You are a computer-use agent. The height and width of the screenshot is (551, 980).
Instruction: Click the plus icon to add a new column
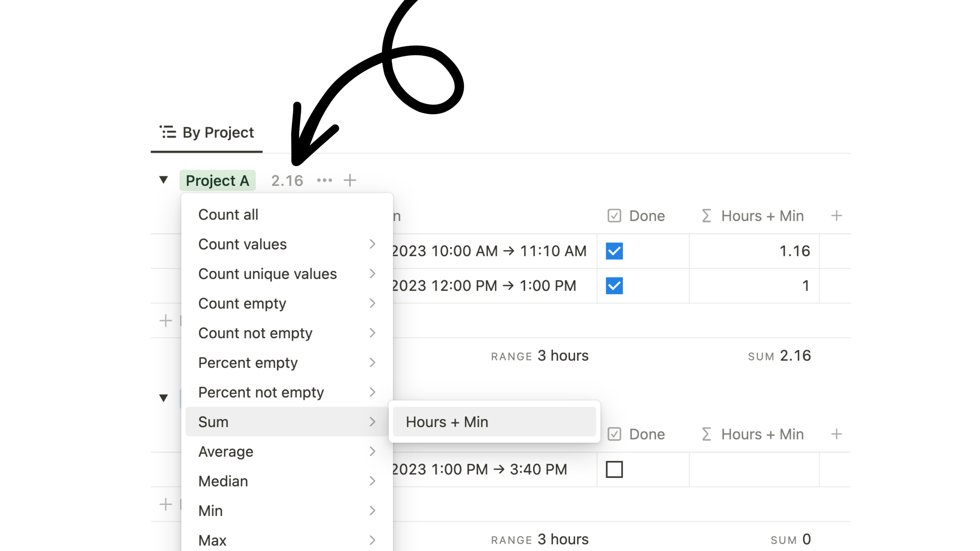tap(836, 215)
